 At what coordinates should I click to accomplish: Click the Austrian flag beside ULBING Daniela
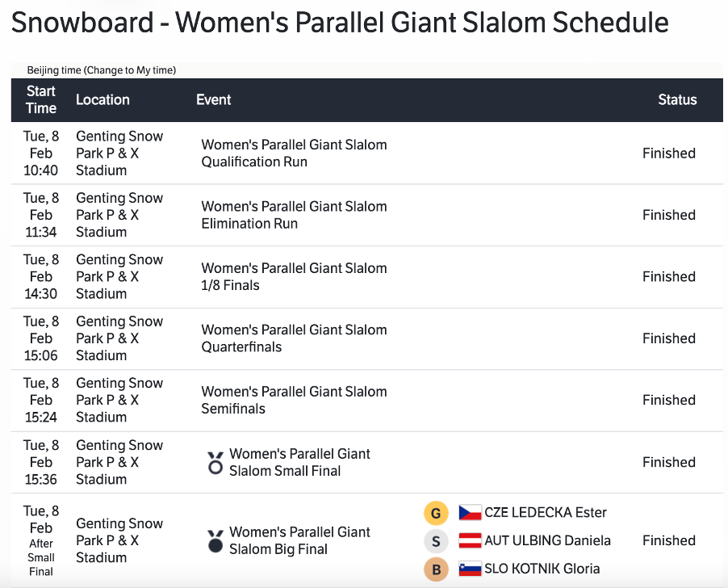[470, 540]
